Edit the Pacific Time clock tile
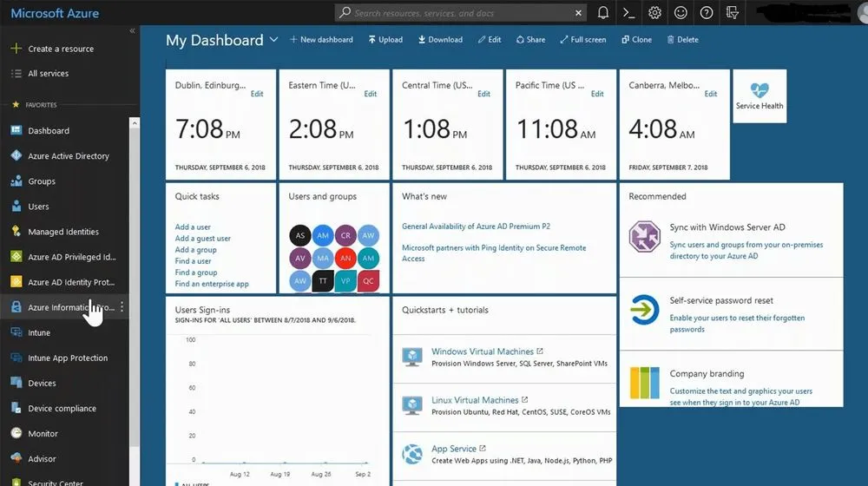Viewport: 868px width, 486px height. 597,94
